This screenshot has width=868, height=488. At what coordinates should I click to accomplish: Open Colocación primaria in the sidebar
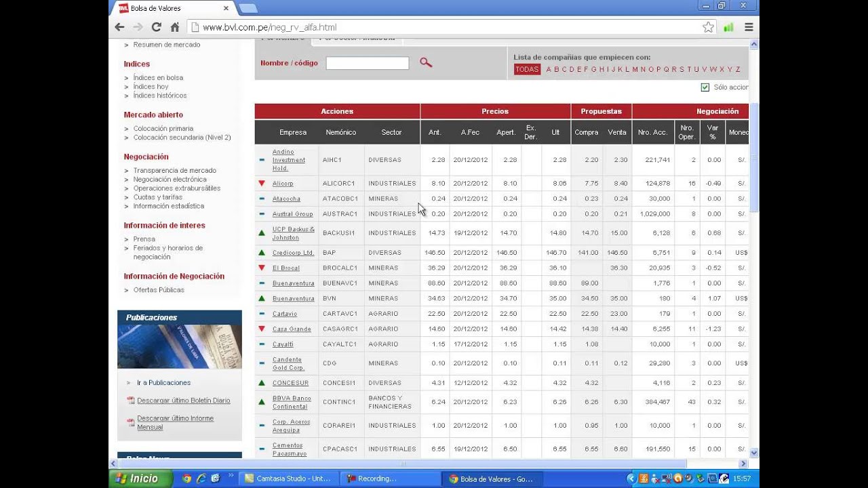tap(163, 129)
